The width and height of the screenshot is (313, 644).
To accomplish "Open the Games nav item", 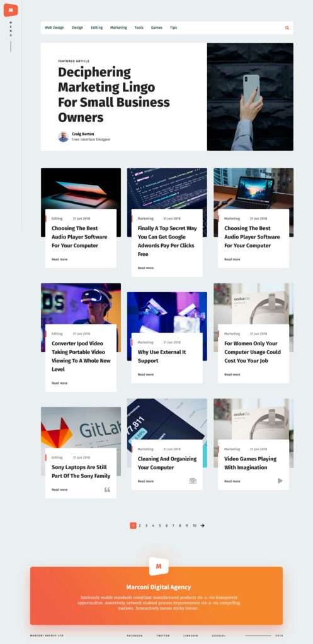I will pyautogui.click(x=156, y=28).
